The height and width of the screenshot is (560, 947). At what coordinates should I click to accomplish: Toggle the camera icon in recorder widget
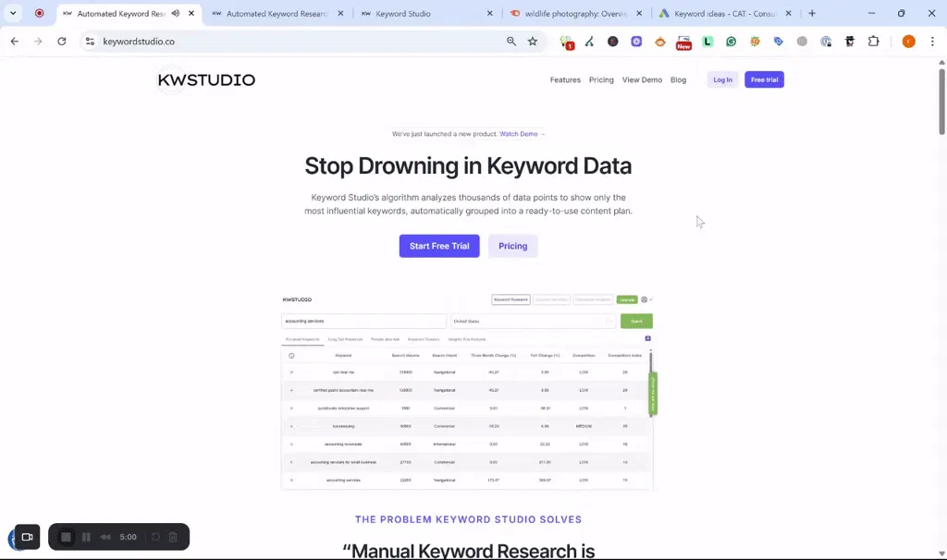click(27, 537)
